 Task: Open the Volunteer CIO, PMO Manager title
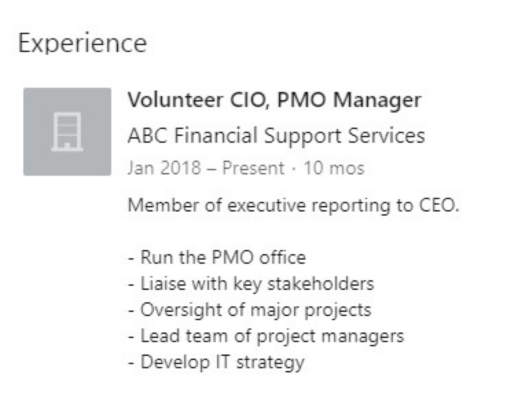tap(275, 100)
